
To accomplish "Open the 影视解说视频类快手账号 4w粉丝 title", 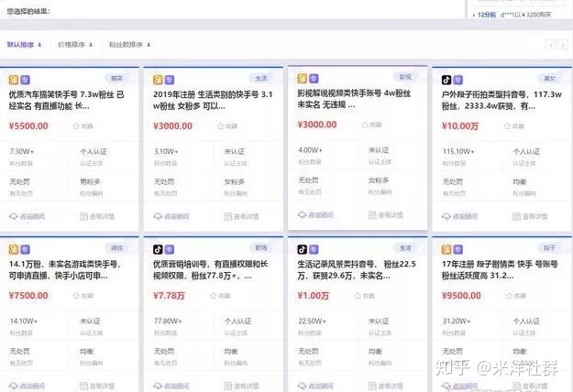I will point(354,99).
